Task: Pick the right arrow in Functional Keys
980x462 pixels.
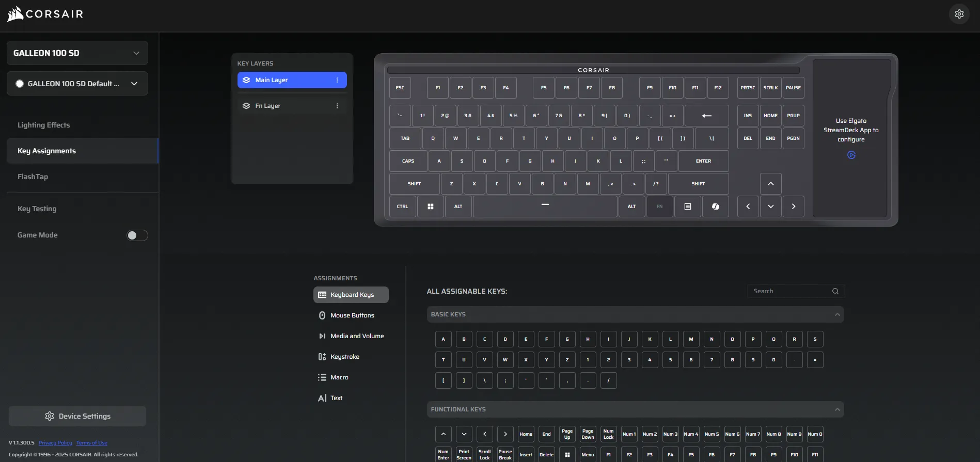Action: tap(505, 434)
